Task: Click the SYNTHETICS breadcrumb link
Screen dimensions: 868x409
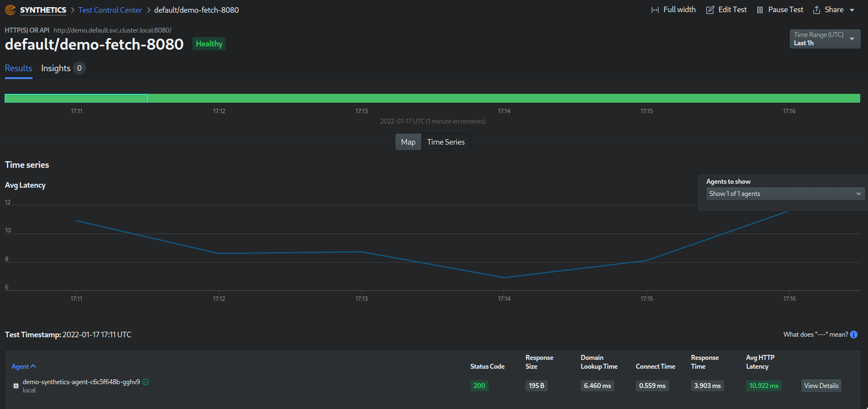Action: [x=43, y=10]
